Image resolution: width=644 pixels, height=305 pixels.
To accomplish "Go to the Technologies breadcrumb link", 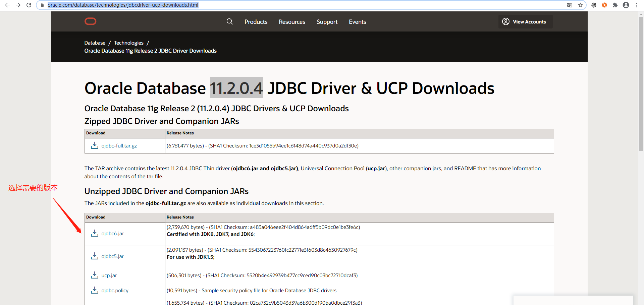I will [129, 43].
